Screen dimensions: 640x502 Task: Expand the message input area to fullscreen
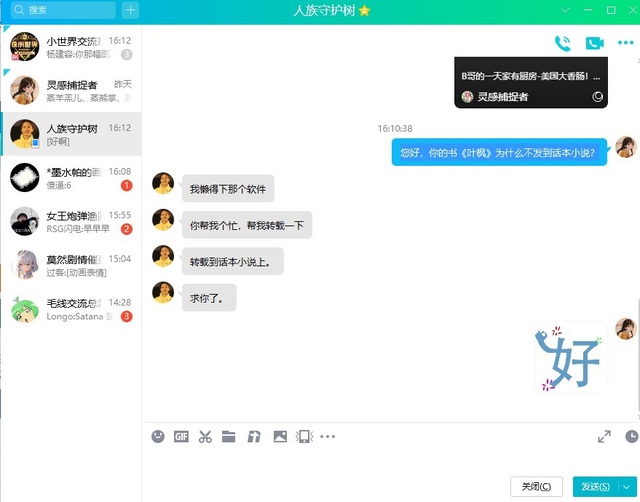604,436
